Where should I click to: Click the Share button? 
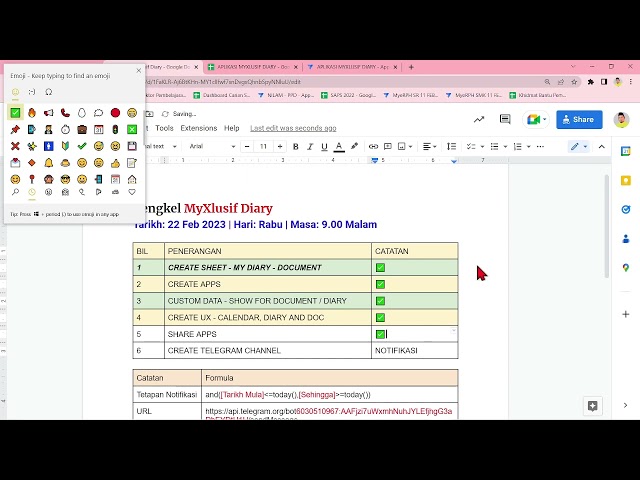tap(579, 120)
